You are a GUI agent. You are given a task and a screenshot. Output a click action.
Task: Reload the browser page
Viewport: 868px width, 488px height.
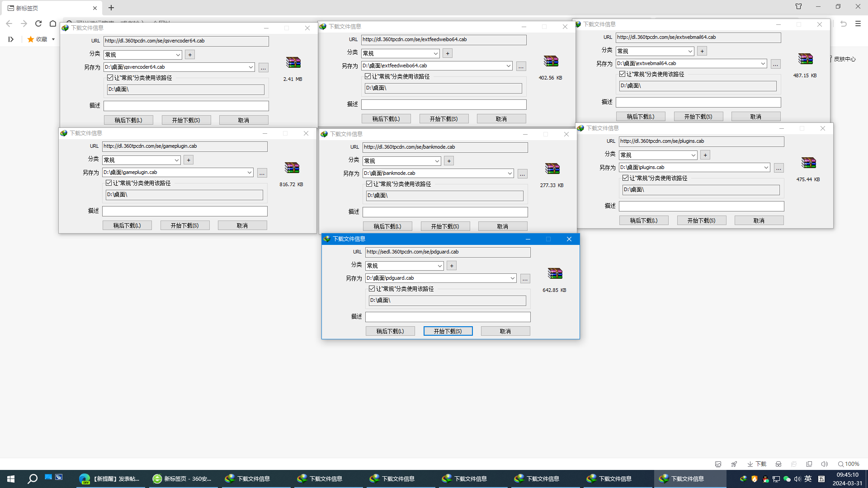point(38,23)
